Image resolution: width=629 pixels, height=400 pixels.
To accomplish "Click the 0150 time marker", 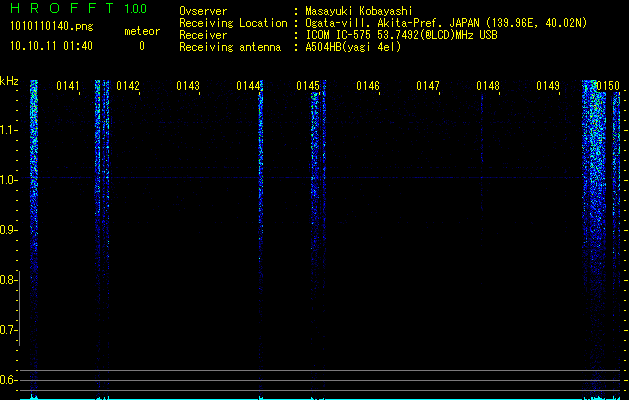I will pyautogui.click(x=608, y=86).
